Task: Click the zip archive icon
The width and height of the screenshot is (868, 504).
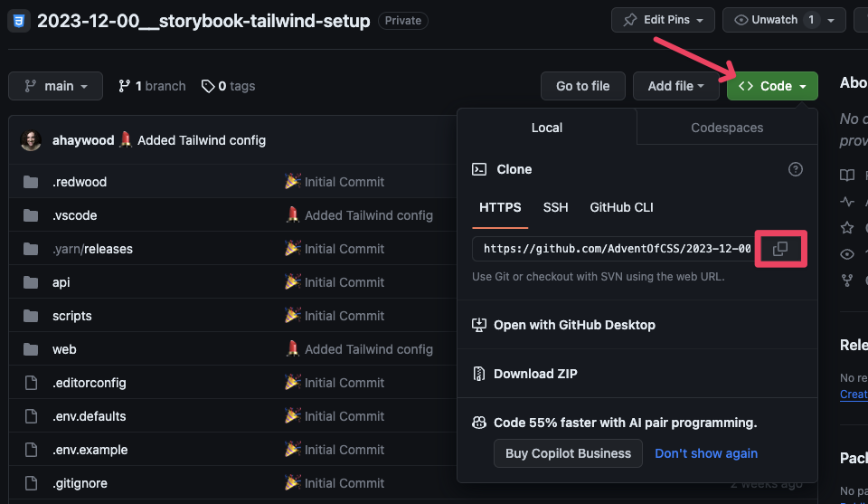Action: point(479,374)
